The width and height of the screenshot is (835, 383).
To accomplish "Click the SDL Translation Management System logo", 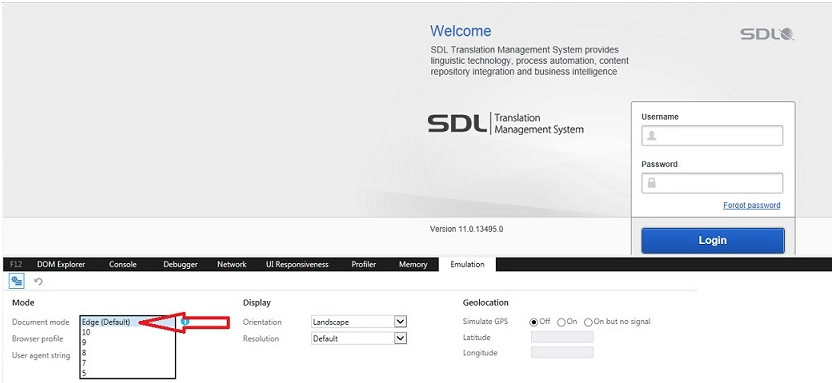I will 505,124.
